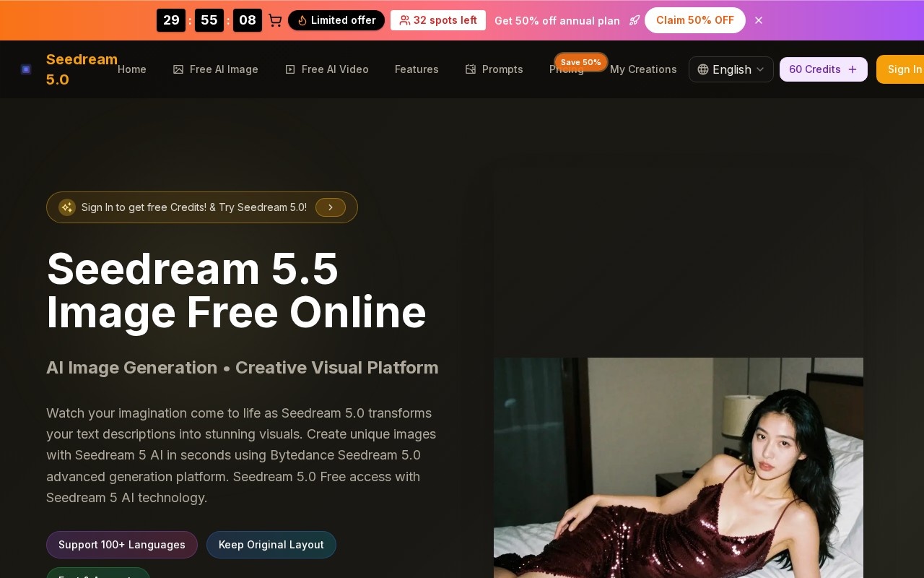Screen dimensions: 924x578
Task: Click the Limited offer badge
Action: (336, 20)
